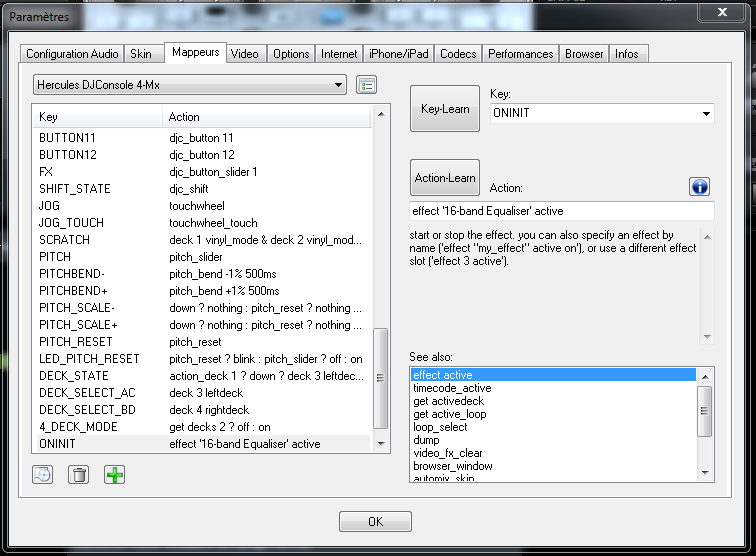Expand the Hercules DJConsole 4-Mx dropdown
The height and width of the screenshot is (556, 756).
pos(339,85)
